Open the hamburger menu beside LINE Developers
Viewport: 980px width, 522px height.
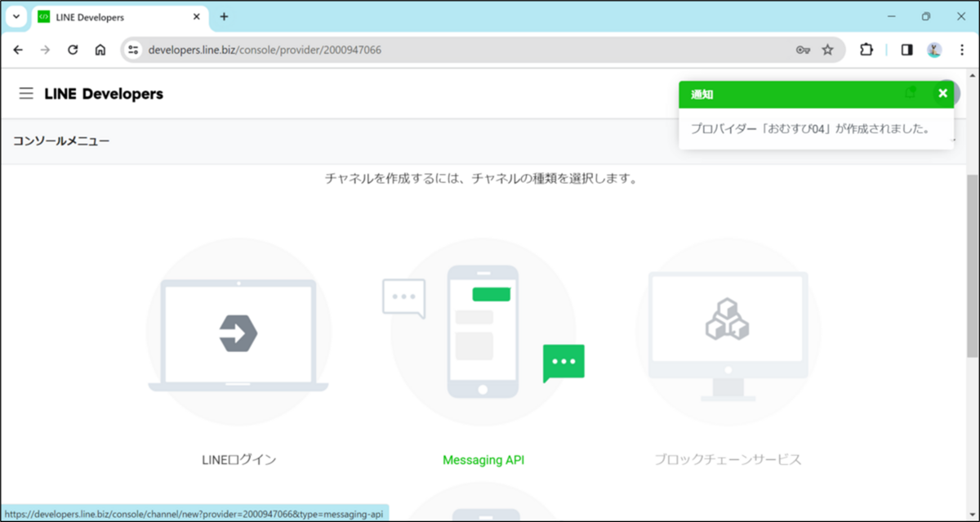pos(26,94)
